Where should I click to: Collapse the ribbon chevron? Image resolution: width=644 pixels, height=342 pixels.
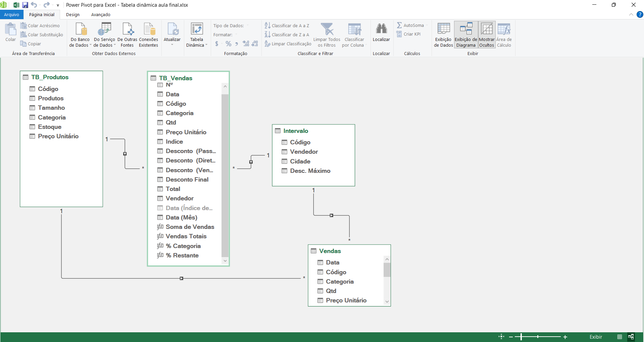pos(631,14)
